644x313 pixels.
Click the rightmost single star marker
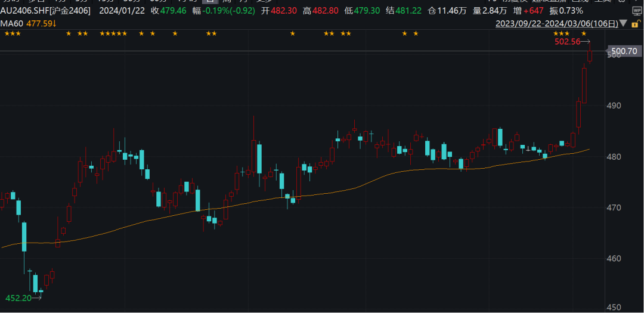pos(584,33)
